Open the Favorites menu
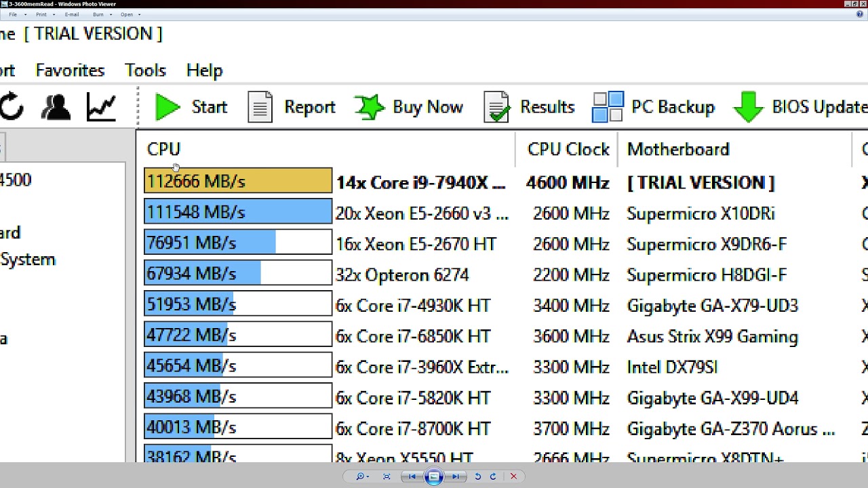This screenshot has height=488, width=868. coord(70,70)
